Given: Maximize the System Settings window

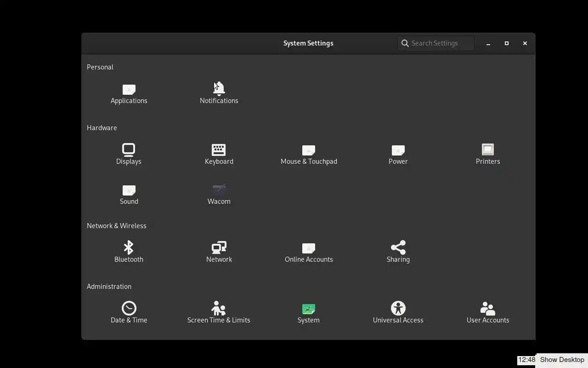Looking at the screenshot, I should click(507, 43).
